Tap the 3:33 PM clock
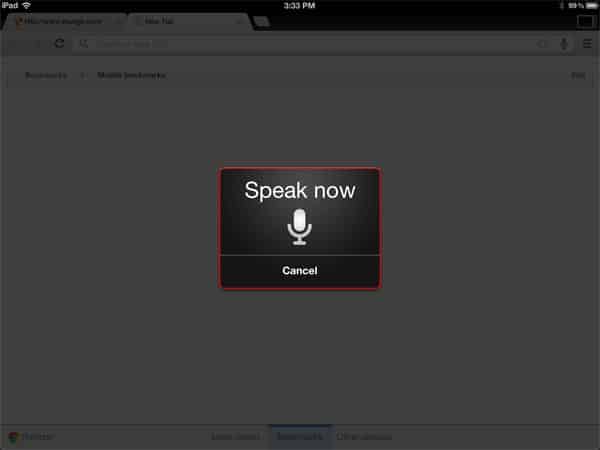Image resolution: width=600 pixels, height=450 pixels. [300, 5]
